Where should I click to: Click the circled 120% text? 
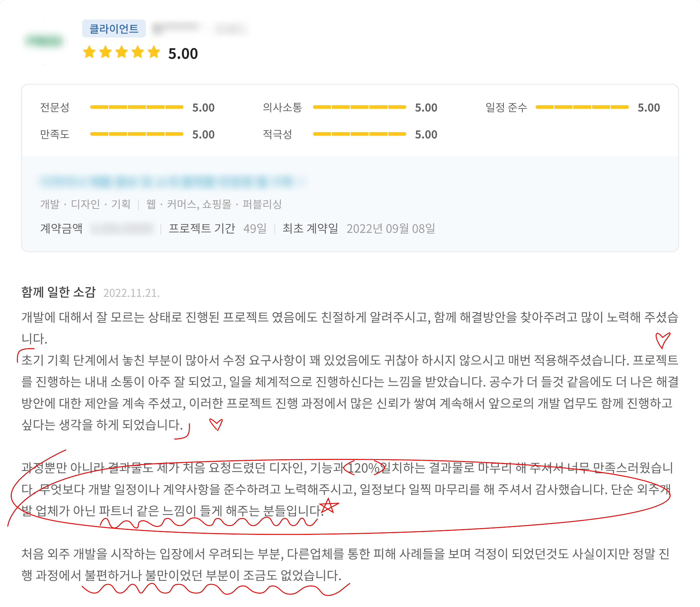tap(364, 468)
